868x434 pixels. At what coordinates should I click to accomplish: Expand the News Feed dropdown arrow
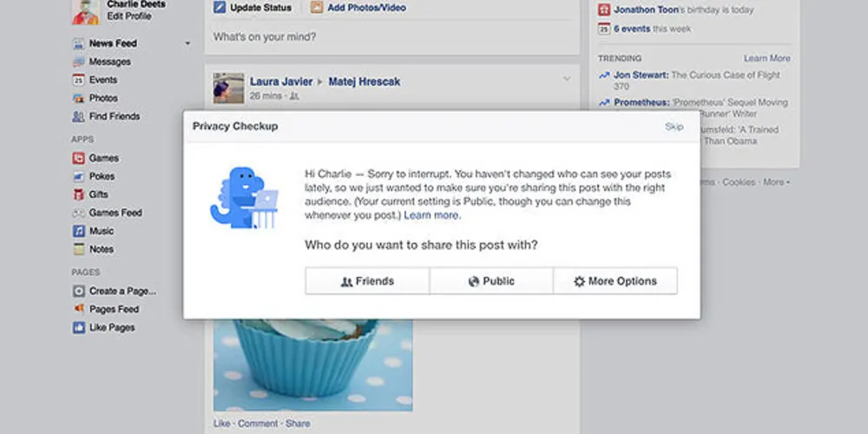point(187,43)
